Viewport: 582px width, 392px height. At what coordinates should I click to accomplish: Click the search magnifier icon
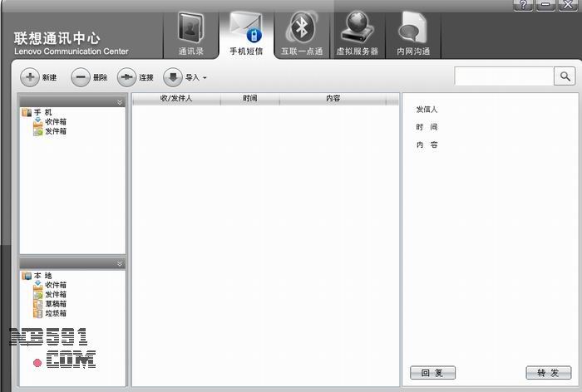[x=565, y=76]
